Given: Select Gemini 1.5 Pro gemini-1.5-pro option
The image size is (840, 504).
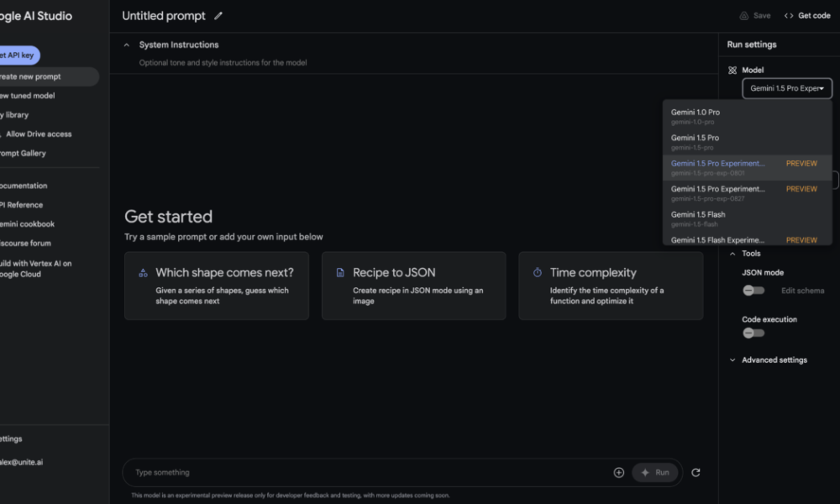Looking at the screenshot, I should 696,139.
